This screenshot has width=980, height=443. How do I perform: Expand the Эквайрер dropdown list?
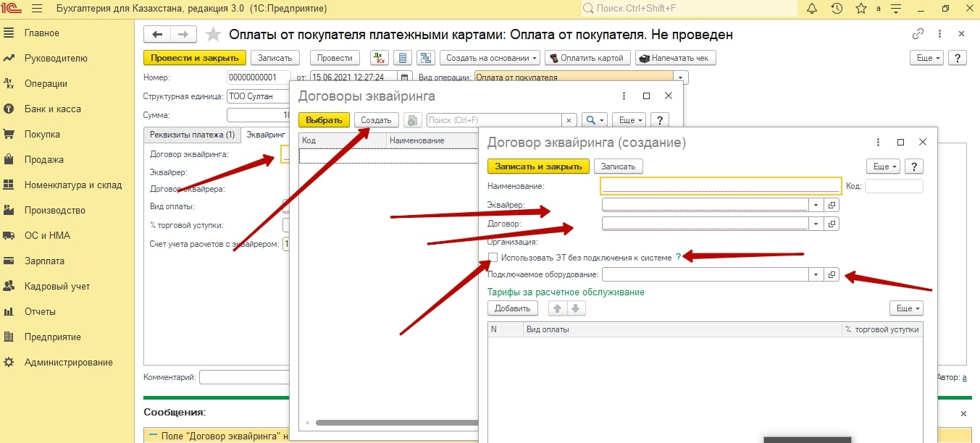816,206
